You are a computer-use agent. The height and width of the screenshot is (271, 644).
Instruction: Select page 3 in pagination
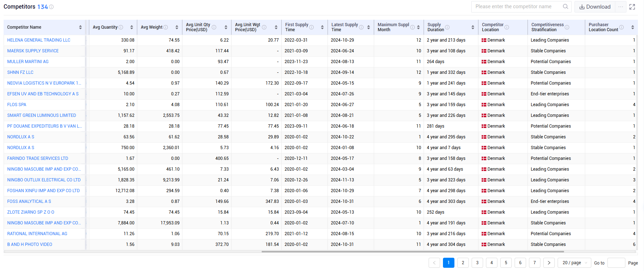coord(477,263)
